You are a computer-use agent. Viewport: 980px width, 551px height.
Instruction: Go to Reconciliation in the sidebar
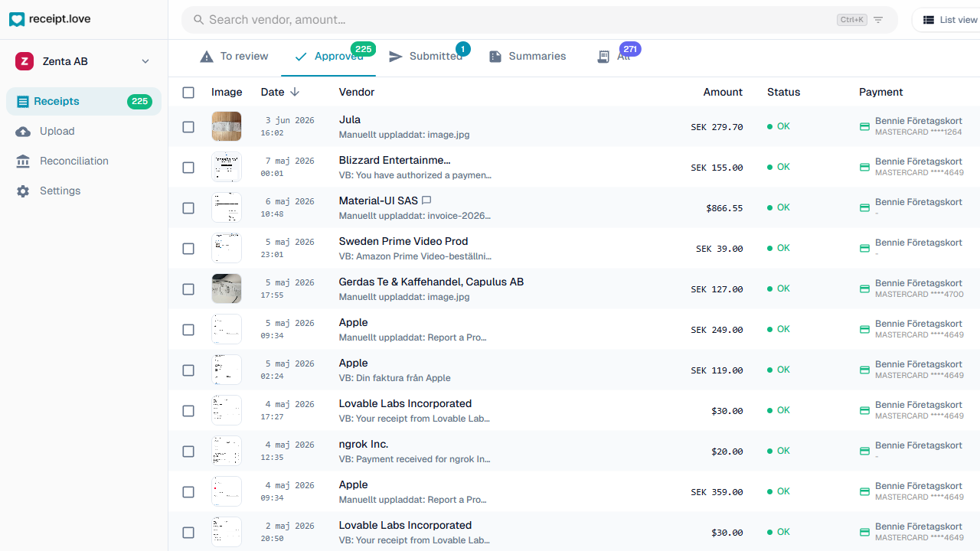[x=83, y=161]
